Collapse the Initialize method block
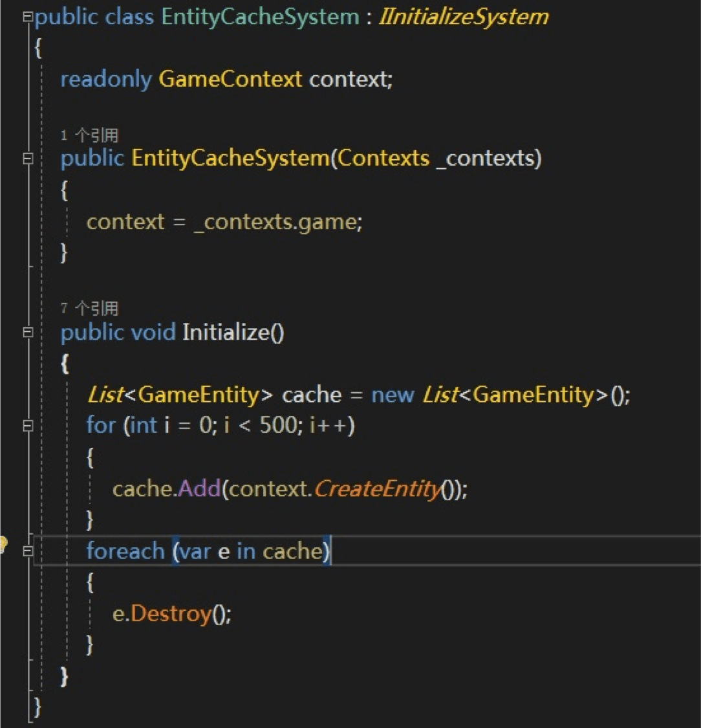 [x=28, y=333]
